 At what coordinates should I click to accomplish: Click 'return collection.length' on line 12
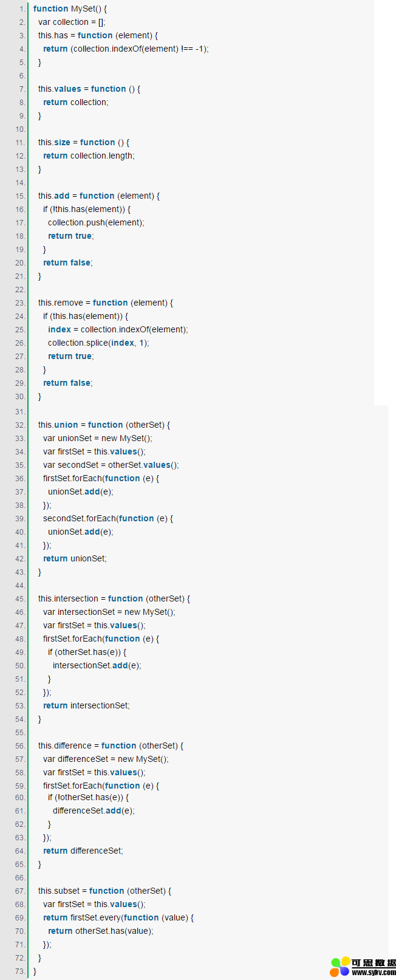point(89,156)
